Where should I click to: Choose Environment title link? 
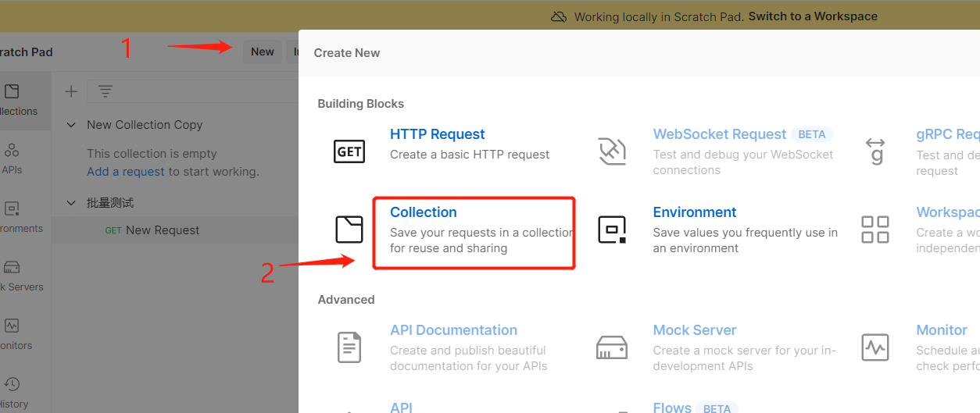pyautogui.click(x=695, y=212)
